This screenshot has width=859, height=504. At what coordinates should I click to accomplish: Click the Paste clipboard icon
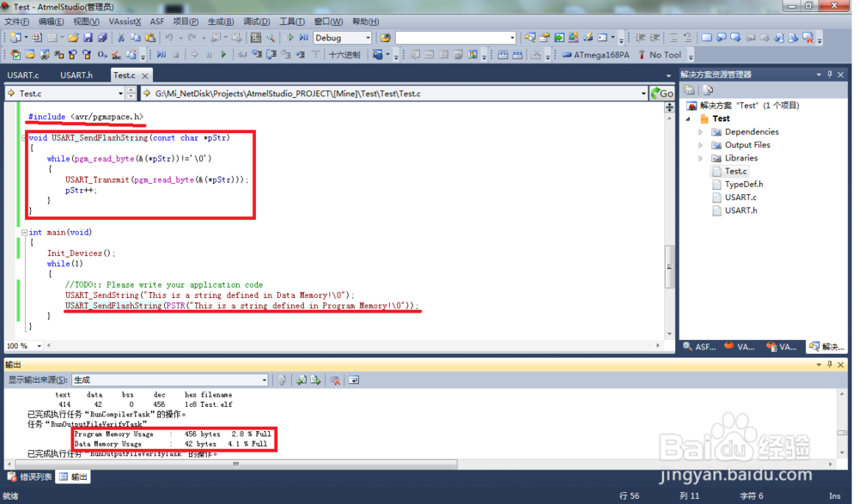coord(150,38)
